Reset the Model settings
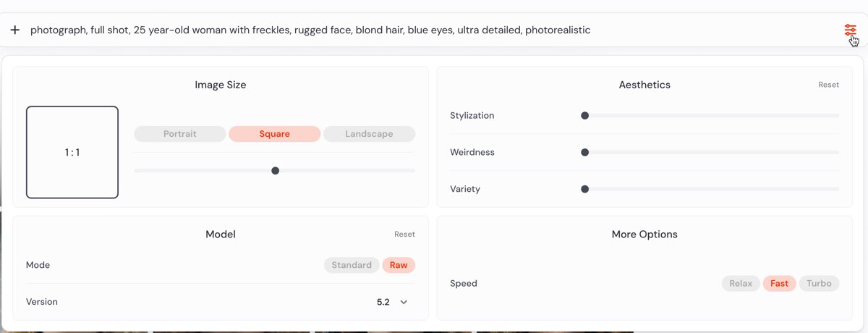Image resolution: width=868 pixels, height=333 pixels. click(x=404, y=234)
